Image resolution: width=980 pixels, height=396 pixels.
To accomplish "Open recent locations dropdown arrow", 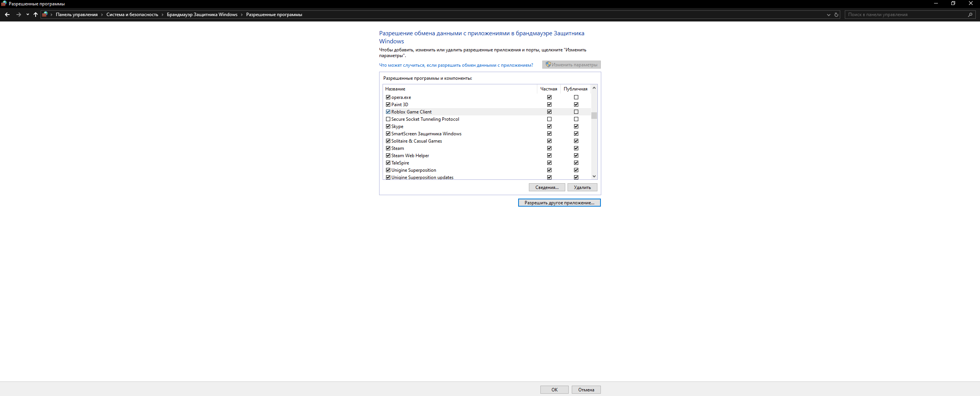I will (x=28, y=15).
